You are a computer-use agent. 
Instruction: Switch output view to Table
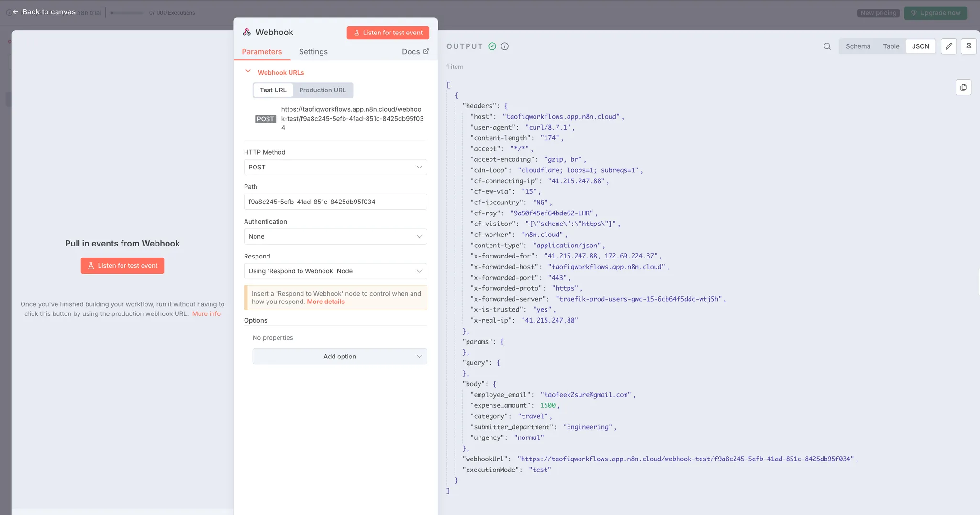pos(891,46)
